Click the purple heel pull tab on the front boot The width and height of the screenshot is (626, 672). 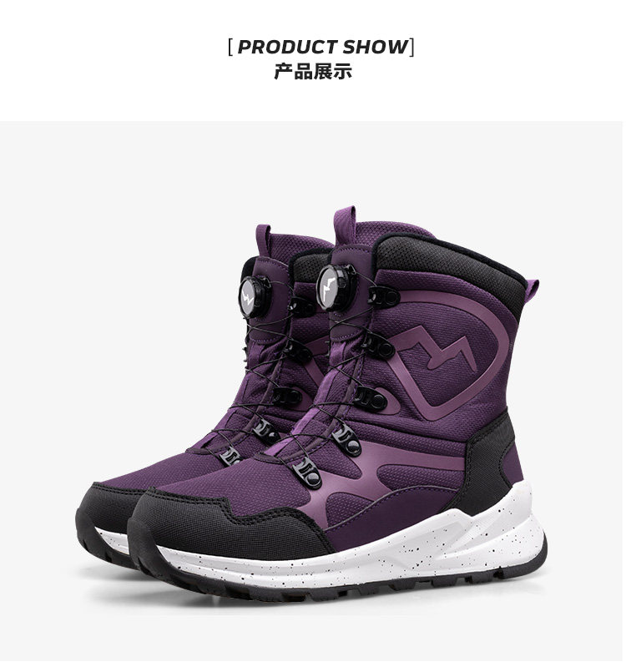tap(532, 296)
